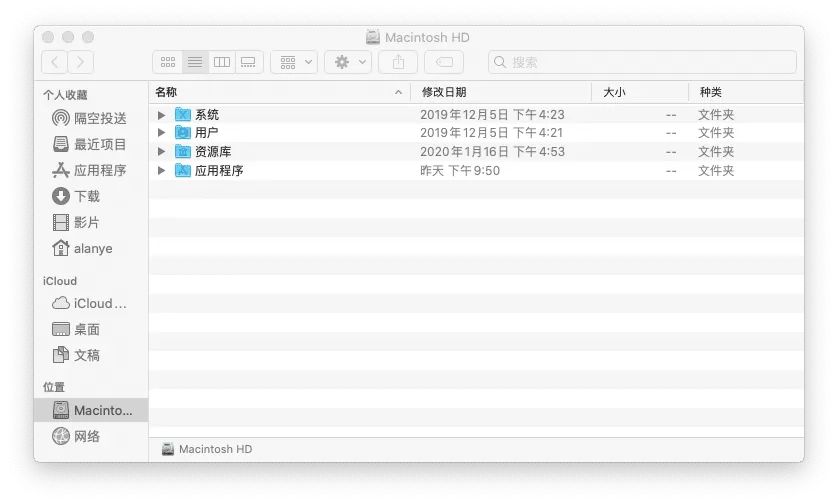Select the 应用程序 folder icon in the list
838x504 pixels.
[183, 170]
